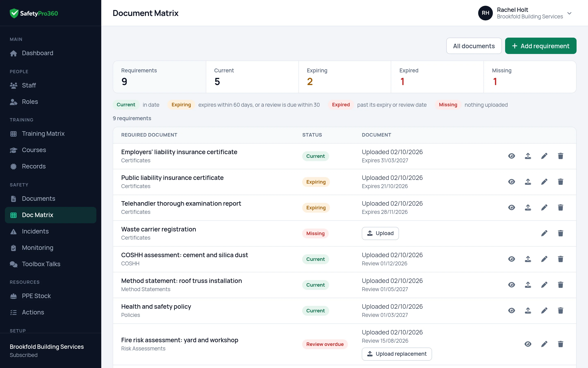Upload the Waste carrier registration document
The image size is (588, 368).
click(x=380, y=233)
